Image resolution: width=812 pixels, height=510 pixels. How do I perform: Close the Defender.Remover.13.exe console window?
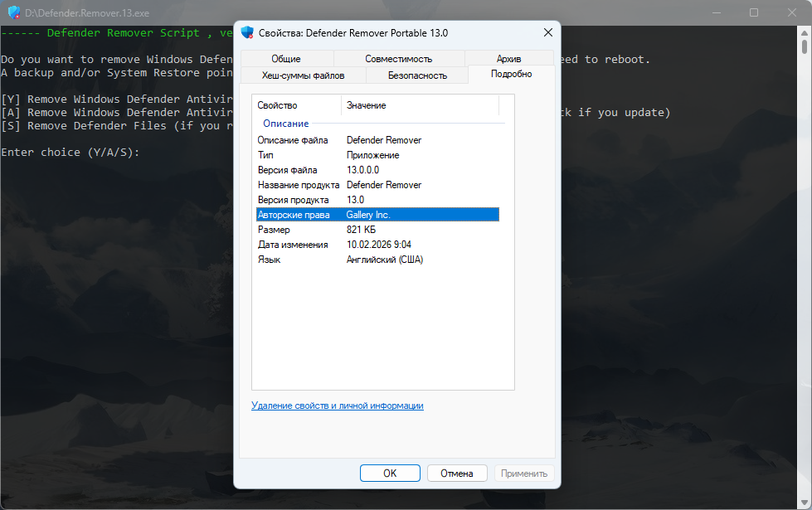click(792, 12)
